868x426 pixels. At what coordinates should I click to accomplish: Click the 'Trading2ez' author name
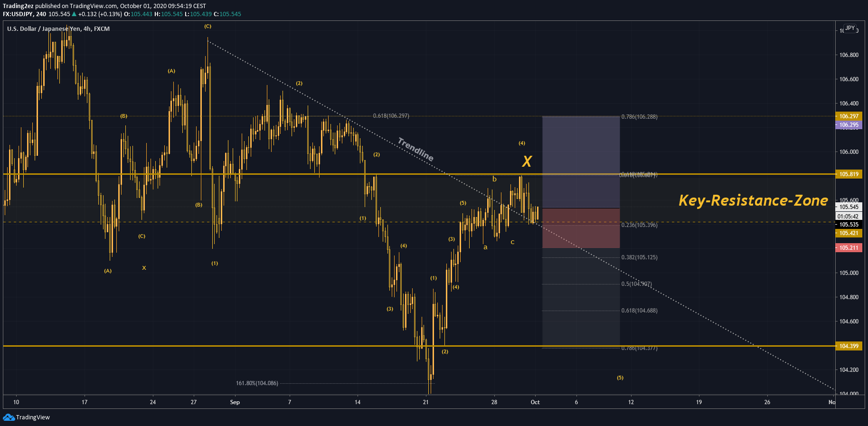[x=18, y=6]
